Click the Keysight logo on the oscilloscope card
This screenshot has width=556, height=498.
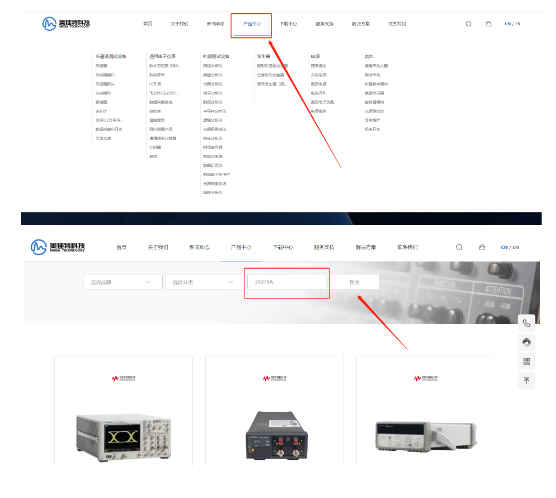(123, 378)
